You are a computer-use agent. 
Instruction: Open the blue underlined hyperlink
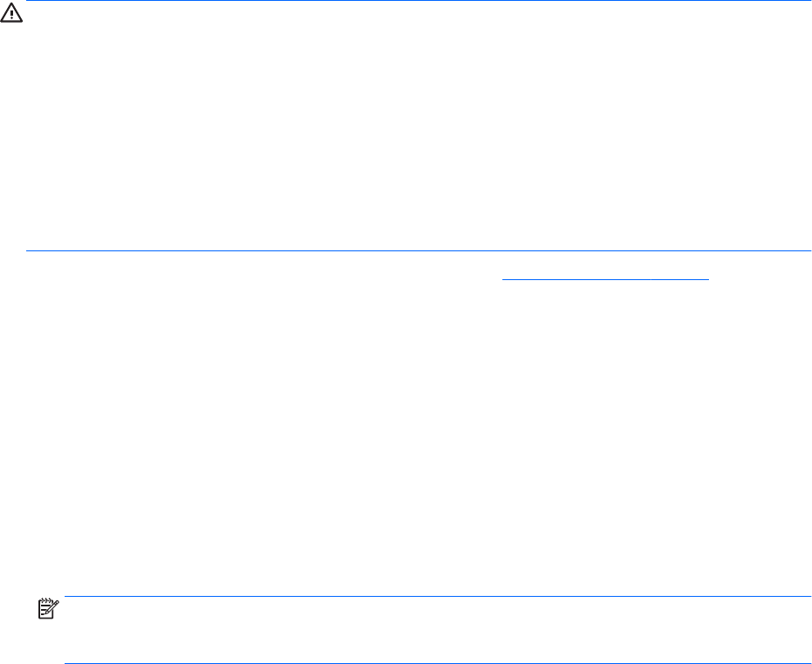click(x=607, y=272)
